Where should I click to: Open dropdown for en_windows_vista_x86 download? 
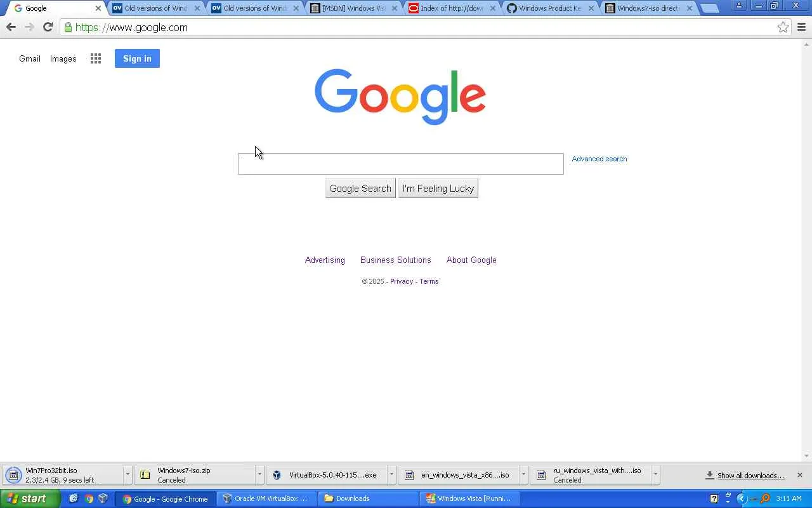[x=523, y=474]
